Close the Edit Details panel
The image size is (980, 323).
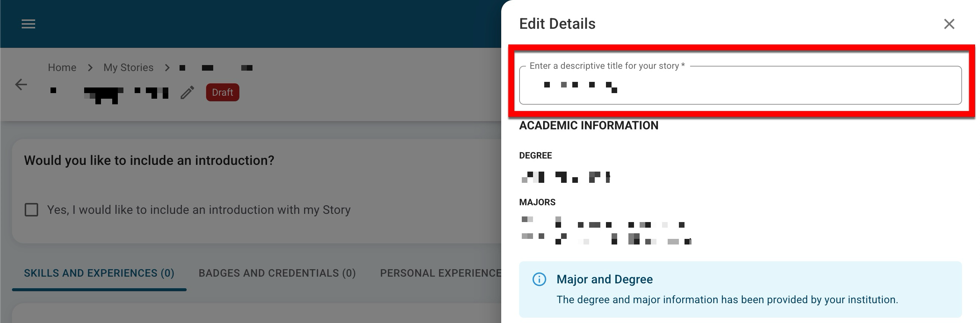coord(949,24)
